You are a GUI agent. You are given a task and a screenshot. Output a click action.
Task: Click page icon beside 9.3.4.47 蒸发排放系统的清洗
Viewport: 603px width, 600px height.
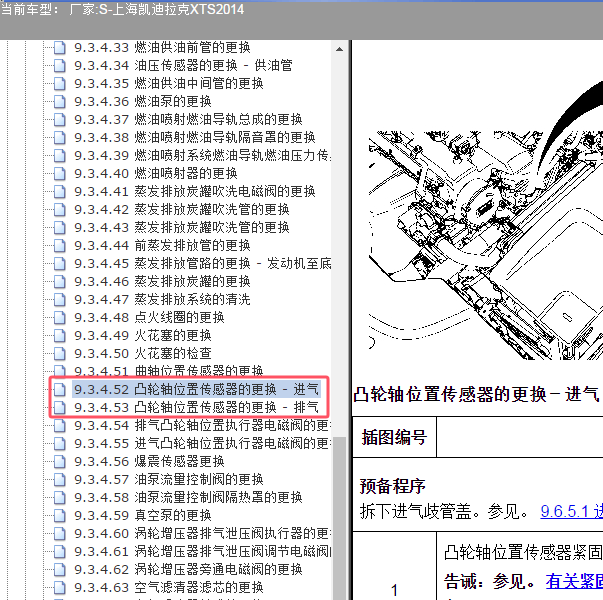tap(60, 299)
